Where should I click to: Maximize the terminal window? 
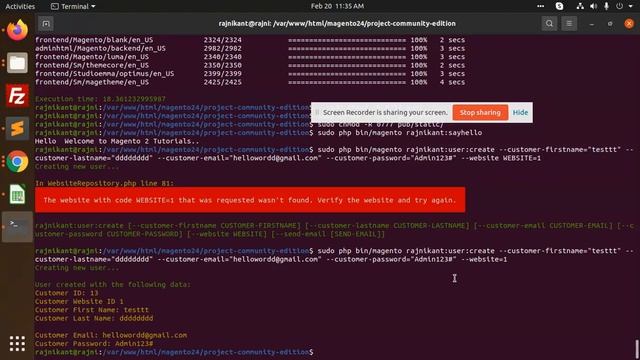pyautogui.click(x=610, y=24)
